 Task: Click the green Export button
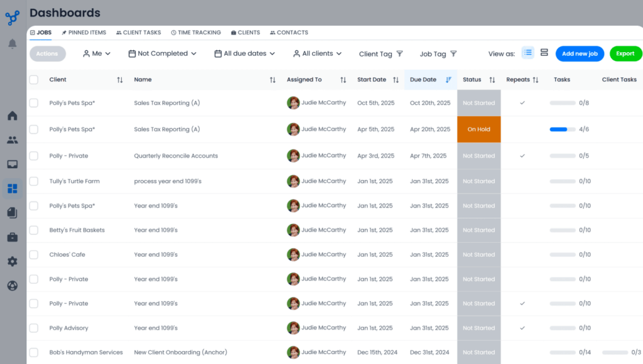625,54
